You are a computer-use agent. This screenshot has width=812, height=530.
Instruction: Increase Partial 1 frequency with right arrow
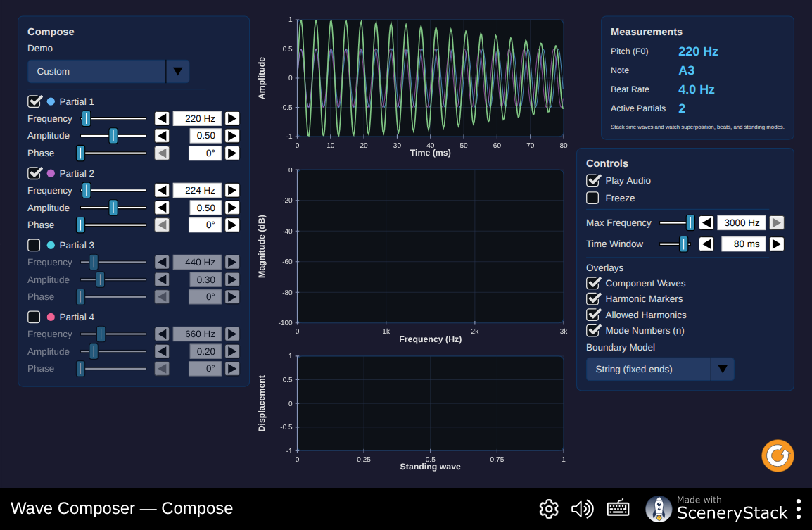(x=232, y=119)
